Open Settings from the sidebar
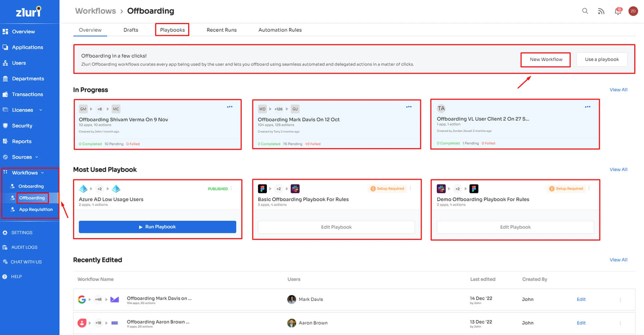Image resolution: width=644 pixels, height=335 pixels. (x=21, y=232)
